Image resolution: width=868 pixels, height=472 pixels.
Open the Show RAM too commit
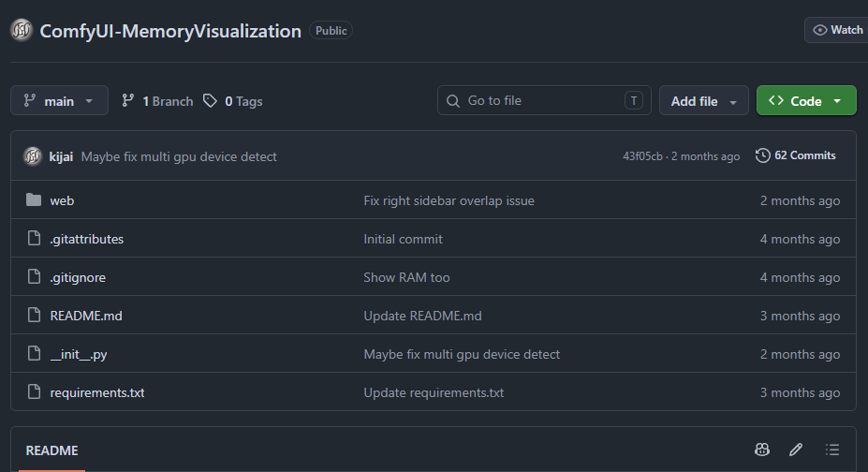pyautogui.click(x=407, y=277)
